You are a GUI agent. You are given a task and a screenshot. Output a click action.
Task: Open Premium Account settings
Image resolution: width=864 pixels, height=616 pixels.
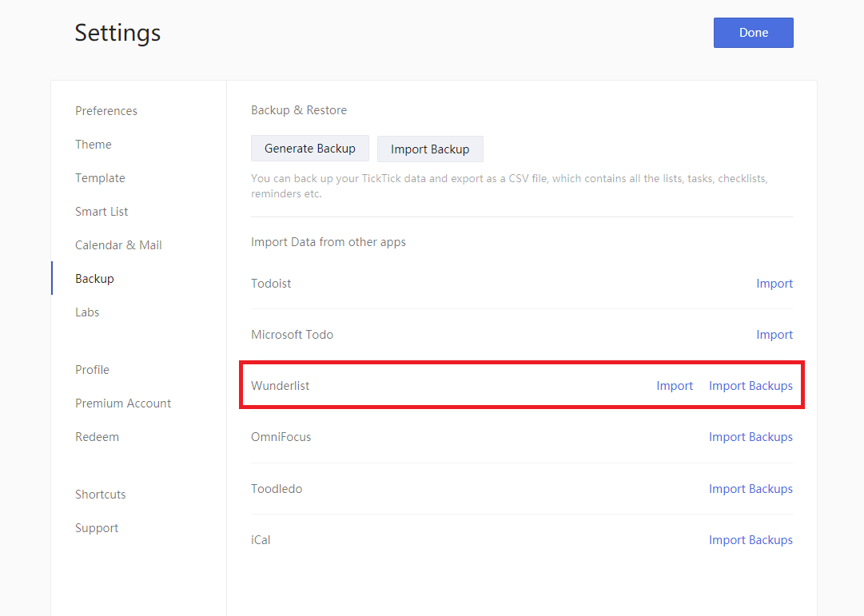click(123, 403)
